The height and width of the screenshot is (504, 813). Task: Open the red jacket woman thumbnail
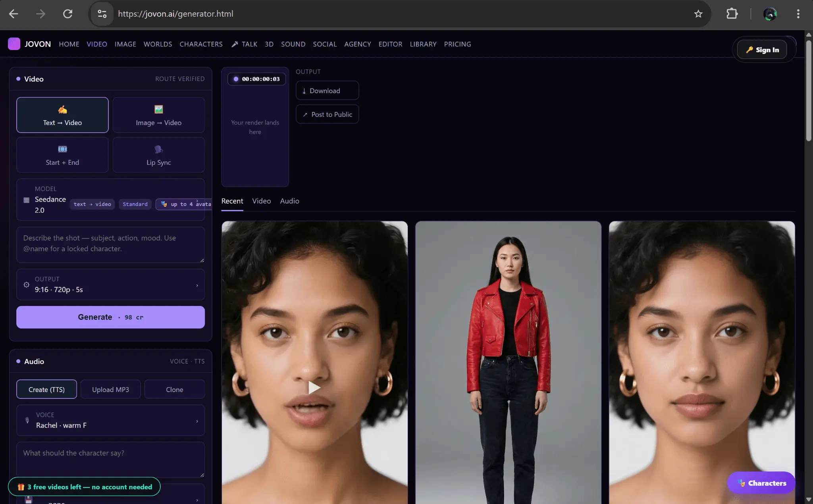tap(508, 362)
